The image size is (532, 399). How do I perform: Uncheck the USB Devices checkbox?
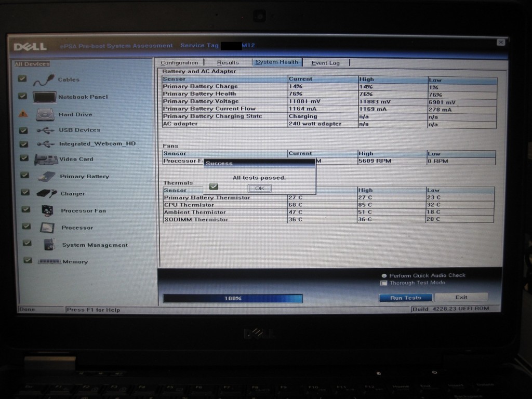point(23,130)
